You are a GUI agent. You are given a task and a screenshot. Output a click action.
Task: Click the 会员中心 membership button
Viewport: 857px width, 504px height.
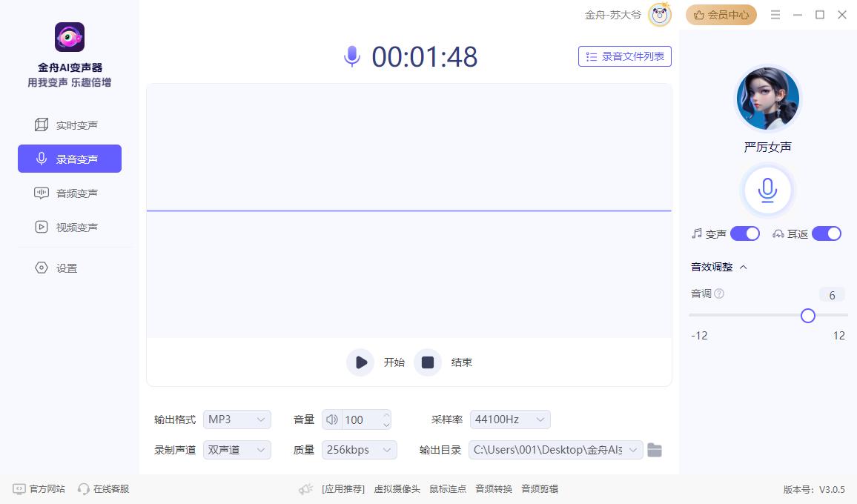click(721, 15)
